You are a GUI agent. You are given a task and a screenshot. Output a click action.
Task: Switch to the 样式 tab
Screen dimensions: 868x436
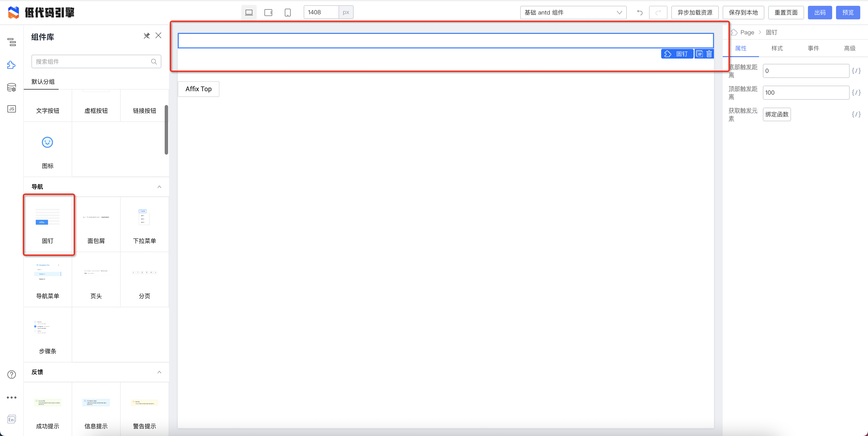pyautogui.click(x=777, y=48)
